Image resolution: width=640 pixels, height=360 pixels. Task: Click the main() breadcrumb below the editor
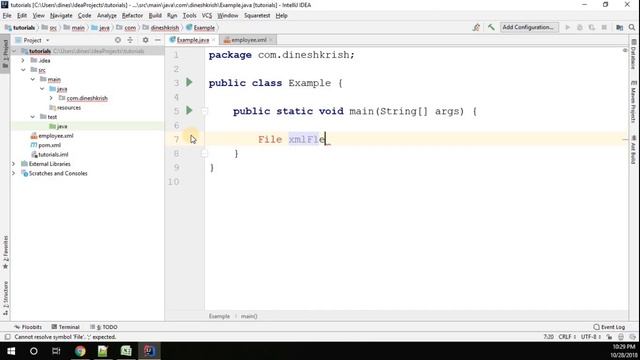click(249, 316)
